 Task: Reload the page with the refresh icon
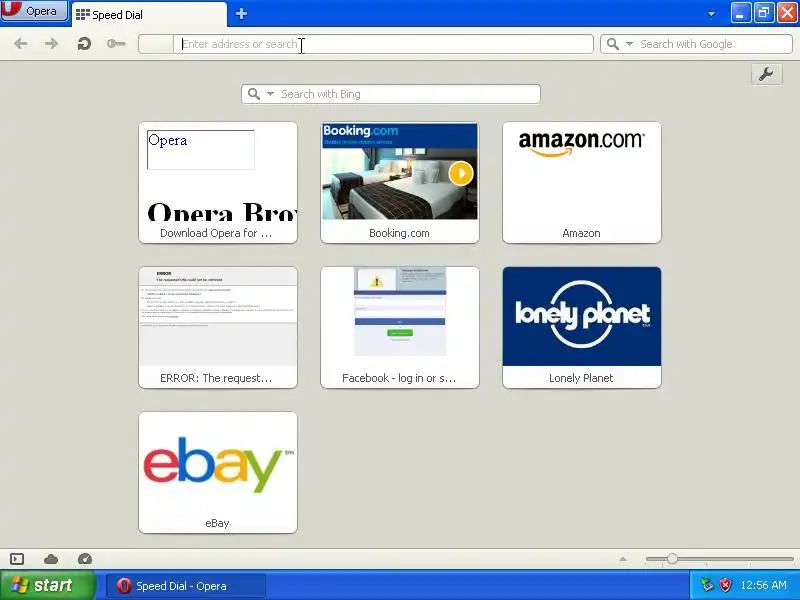point(84,44)
